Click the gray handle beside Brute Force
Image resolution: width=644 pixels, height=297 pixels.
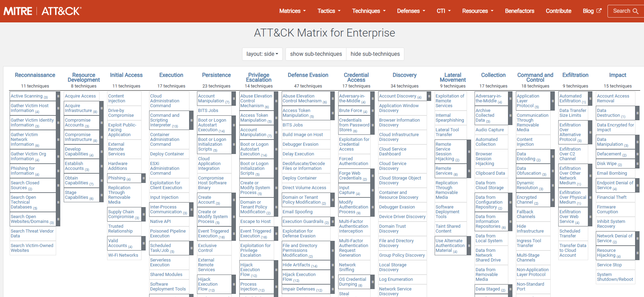point(373,111)
